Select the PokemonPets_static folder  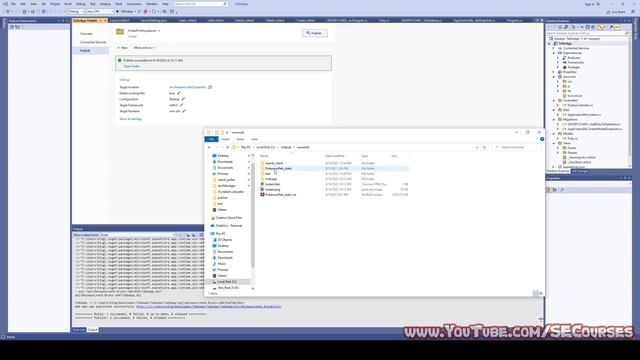point(278,168)
